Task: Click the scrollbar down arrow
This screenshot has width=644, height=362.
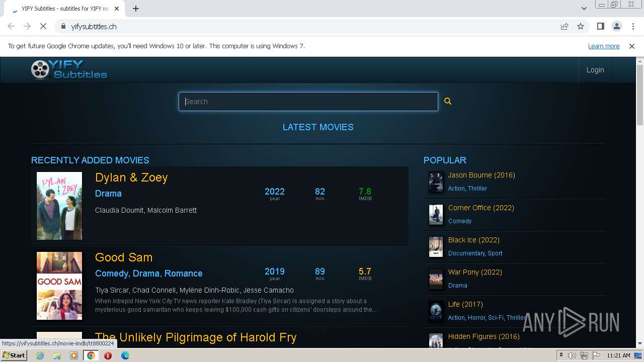Action: [x=640, y=344]
